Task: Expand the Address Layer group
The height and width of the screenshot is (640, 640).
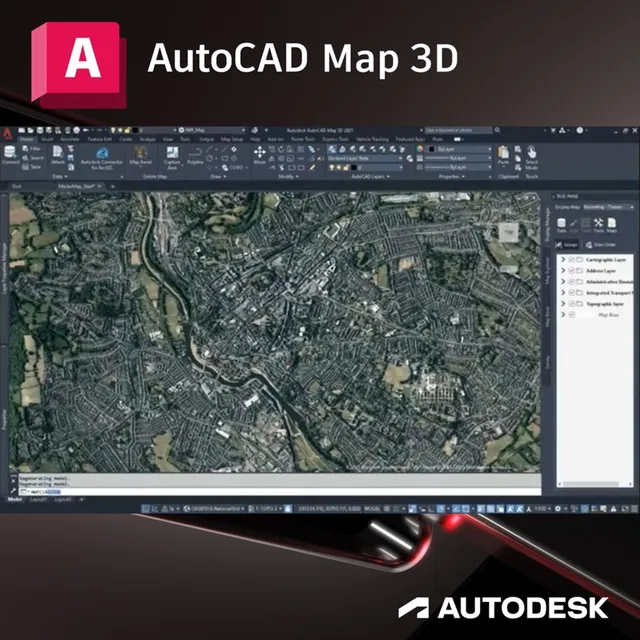Action: click(x=563, y=271)
